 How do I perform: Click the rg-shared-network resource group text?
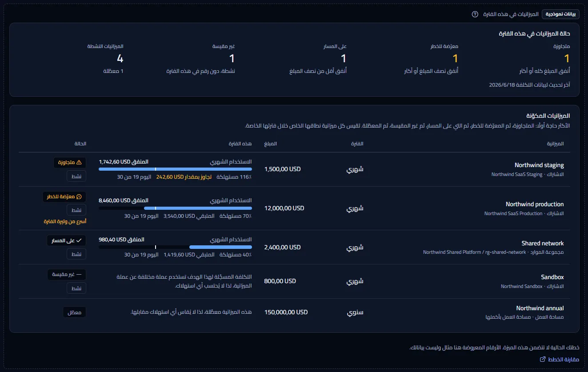click(x=505, y=253)
